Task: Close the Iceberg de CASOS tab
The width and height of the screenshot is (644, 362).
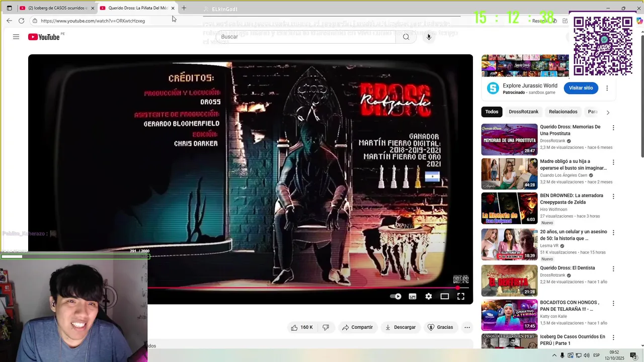Action: click(x=93, y=8)
